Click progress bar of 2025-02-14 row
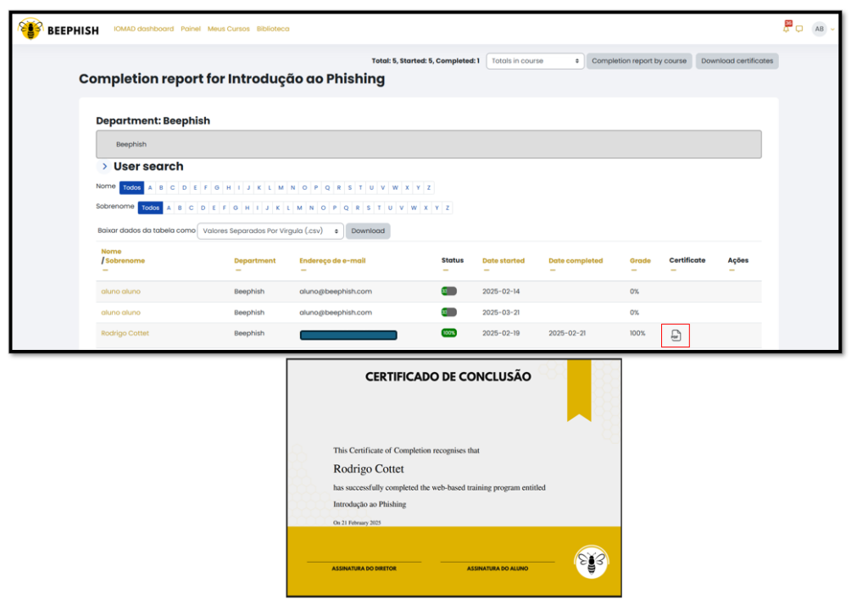The height and width of the screenshot is (605, 868). [x=449, y=291]
